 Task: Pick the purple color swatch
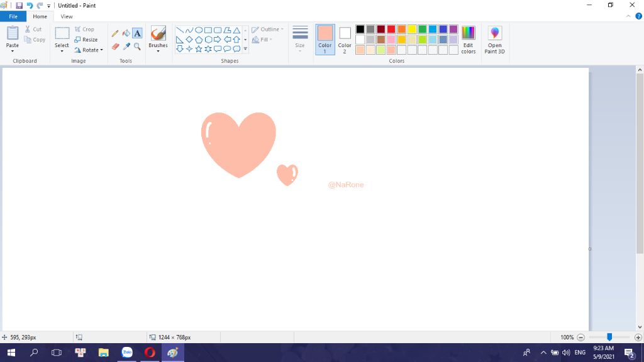pos(453,29)
